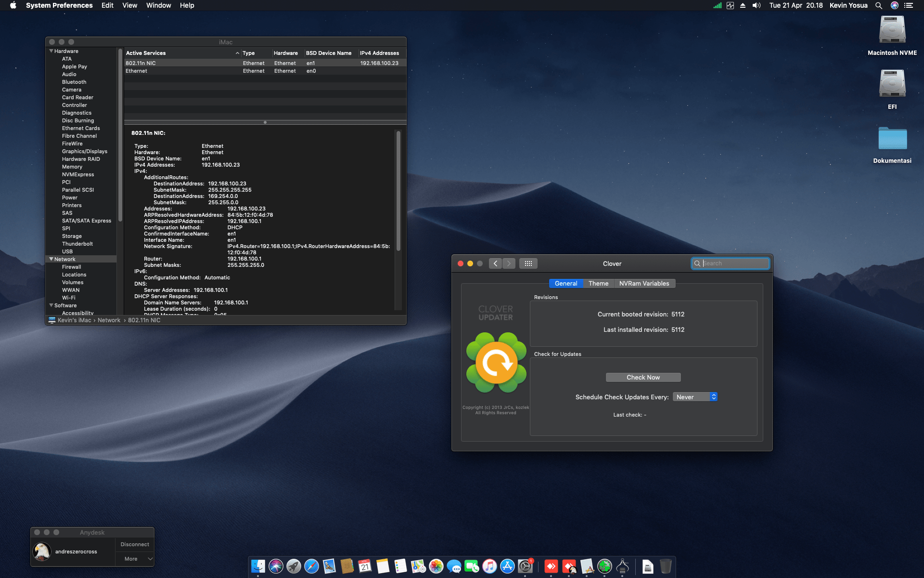
Task: Open Safari from the dock
Action: pos(311,566)
